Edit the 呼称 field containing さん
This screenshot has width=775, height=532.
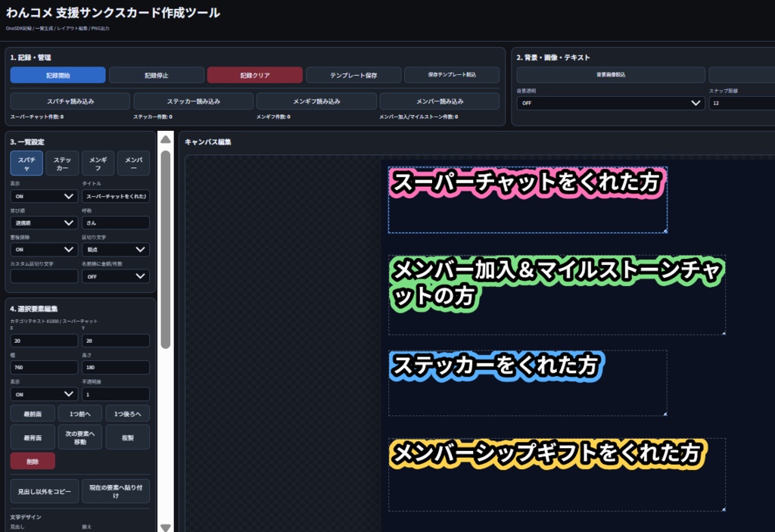pos(116,223)
